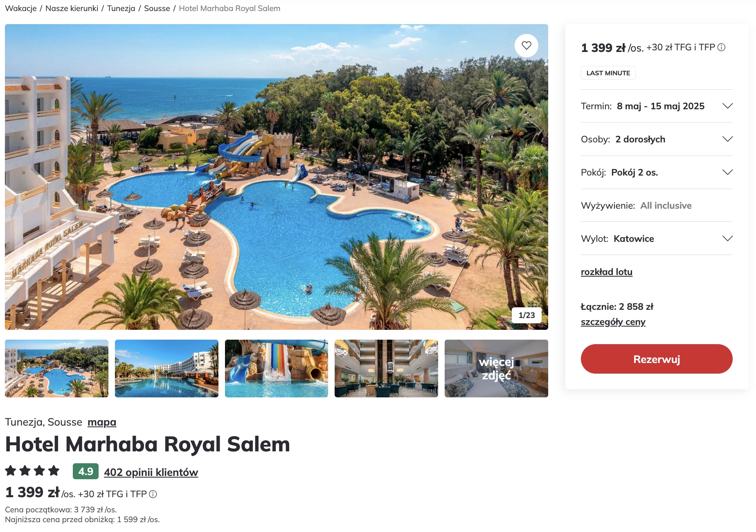The width and height of the screenshot is (756, 532).
Task: Expand the Termin date dropdown
Action: tap(657, 106)
